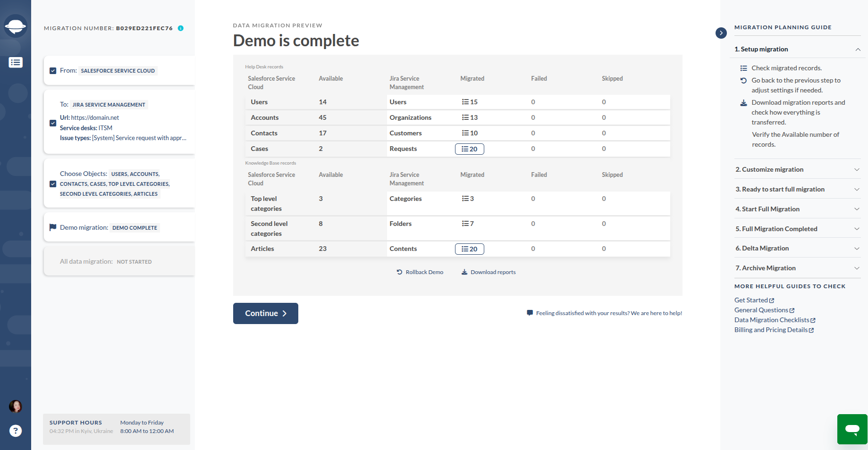
Task: Click the Rollback Demo undo icon
Action: pyautogui.click(x=399, y=272)
